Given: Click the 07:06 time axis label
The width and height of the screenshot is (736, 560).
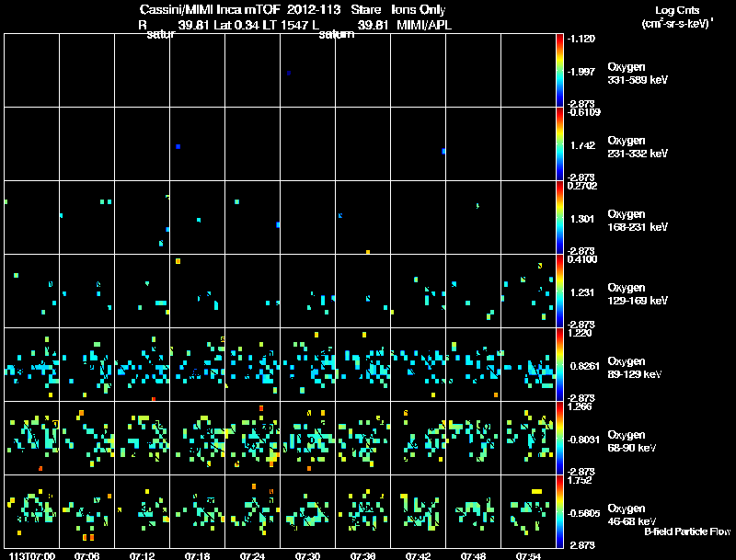Looking at the screenshot, I should 86,556.
